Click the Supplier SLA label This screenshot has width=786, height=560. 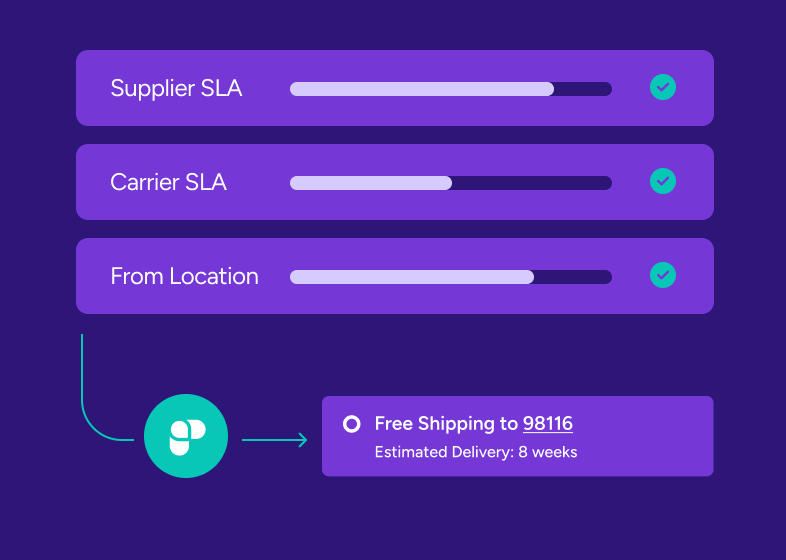176,88
